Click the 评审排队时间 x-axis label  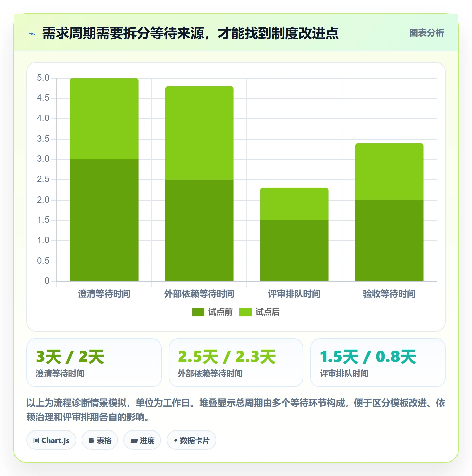pyautogui.click(x=294, y=294)
